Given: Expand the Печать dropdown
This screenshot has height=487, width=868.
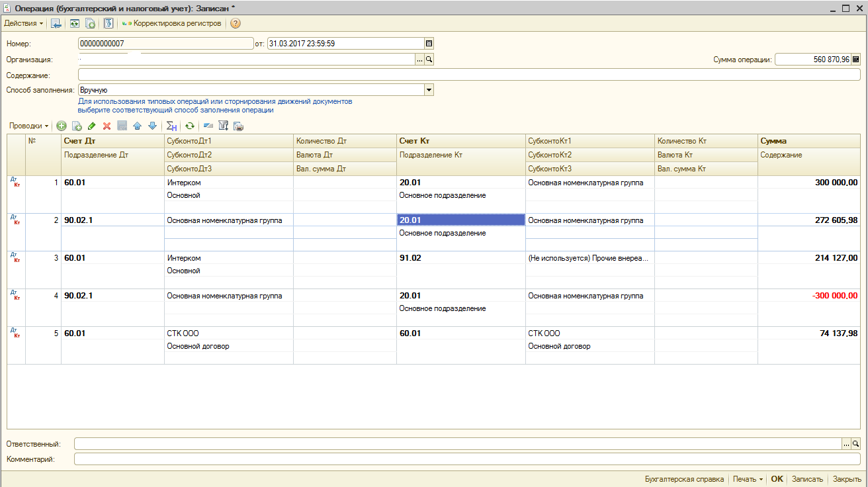Looking at the screenshot, I should tap(748, 479).
